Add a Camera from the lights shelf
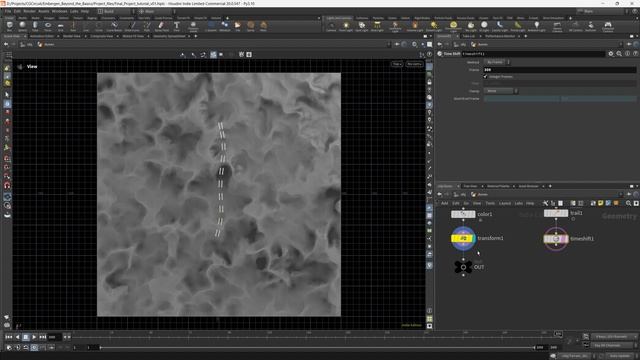The image size is (640, 360). 331,27
